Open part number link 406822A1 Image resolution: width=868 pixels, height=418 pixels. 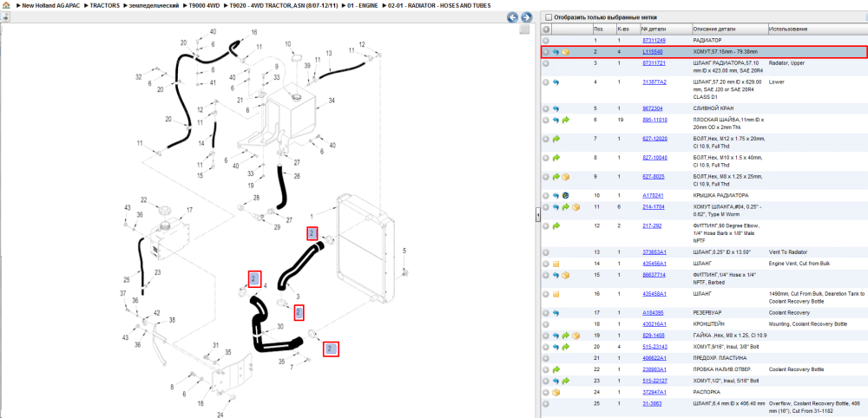coord(654,358)
